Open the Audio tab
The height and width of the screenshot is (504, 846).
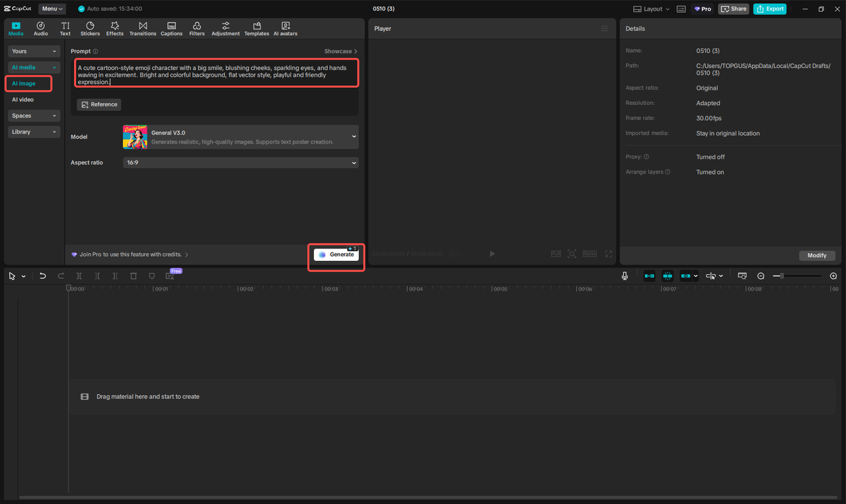coord(41,28)
